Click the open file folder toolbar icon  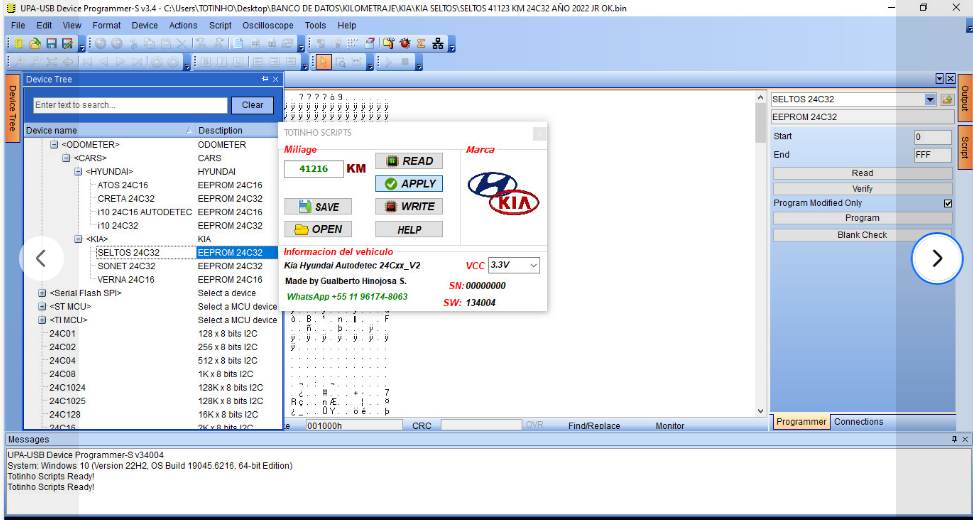point(35,44)
